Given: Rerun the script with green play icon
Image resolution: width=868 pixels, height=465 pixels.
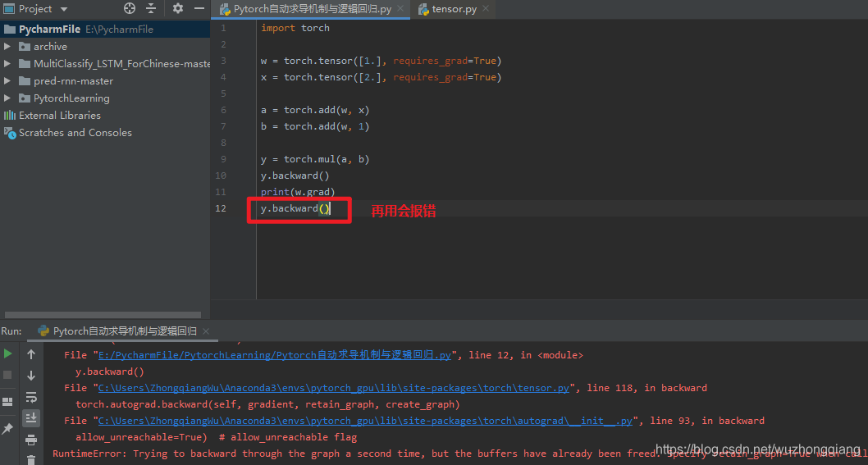Looking at the screenshot, I should click(7, 353).
